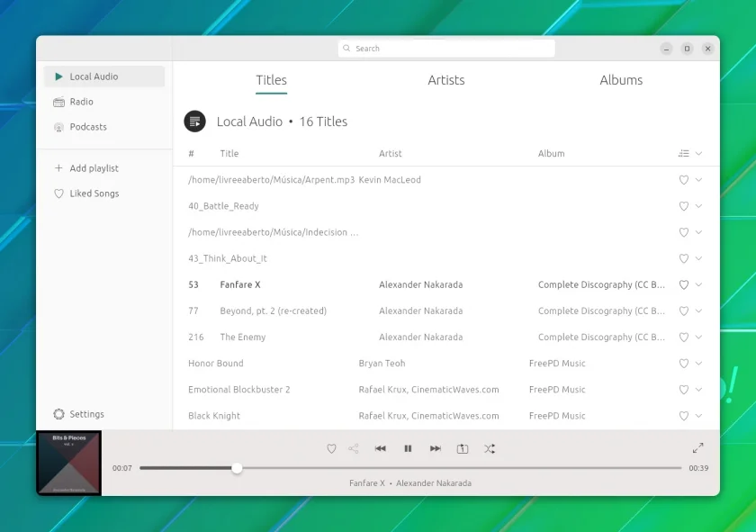Expand options for The Enemy row
This screenshot has width=756, height=532.
click(698, 337)
